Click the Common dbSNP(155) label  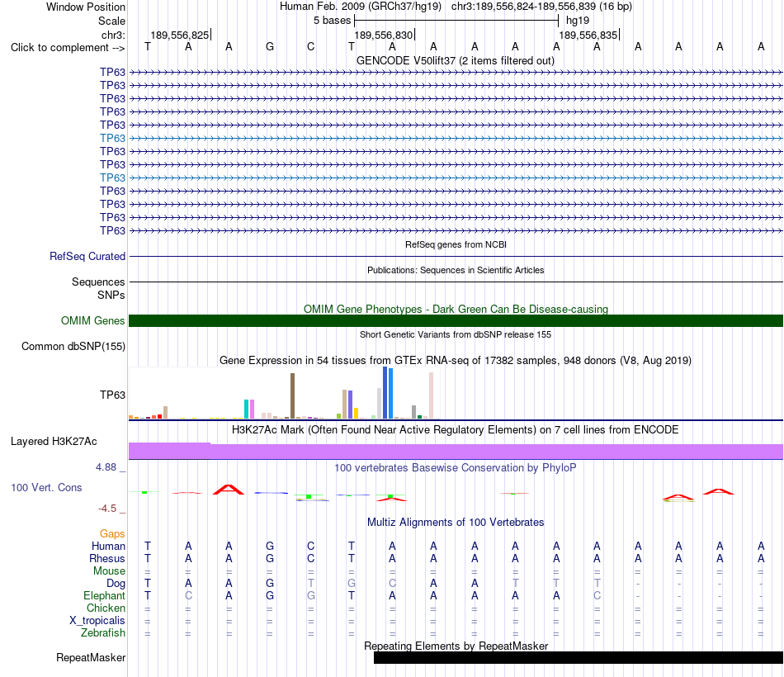coord(73,346)
